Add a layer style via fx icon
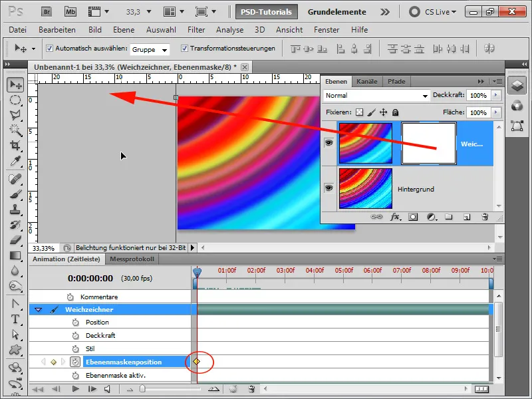532x399 pixels. coord(395,217)
